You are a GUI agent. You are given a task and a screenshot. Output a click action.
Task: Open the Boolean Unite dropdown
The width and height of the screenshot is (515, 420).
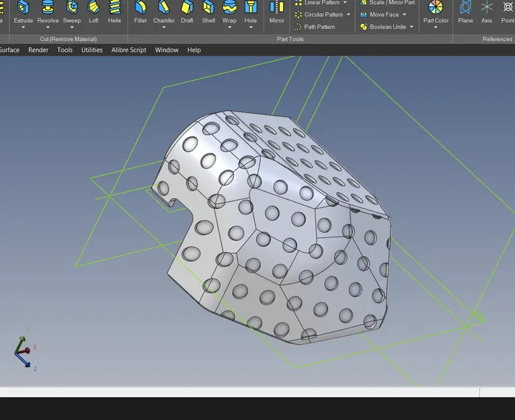pos(411,28)
